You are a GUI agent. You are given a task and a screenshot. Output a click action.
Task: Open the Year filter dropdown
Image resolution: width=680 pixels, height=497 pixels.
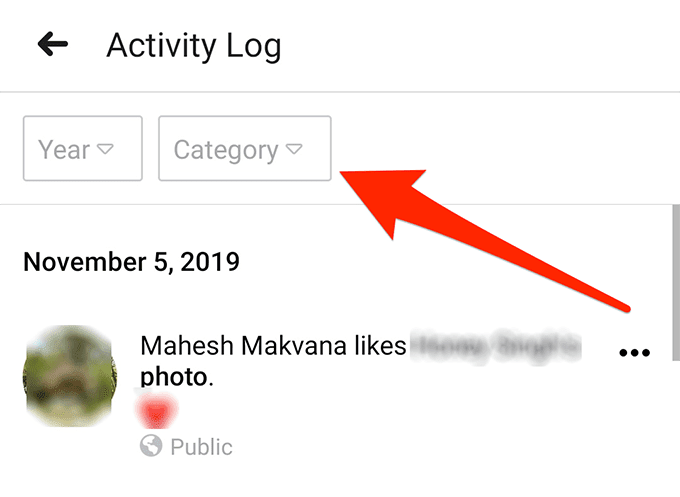82,150
